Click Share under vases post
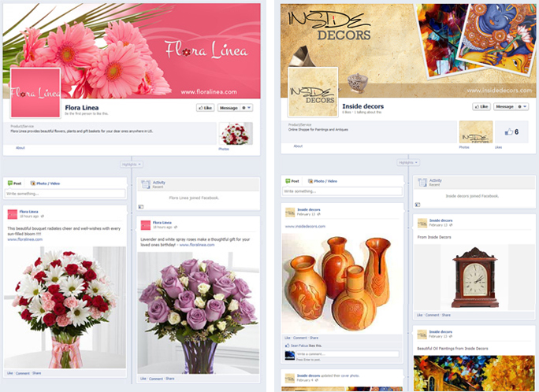Screen dimensions: 539x392 click(314, 338)
